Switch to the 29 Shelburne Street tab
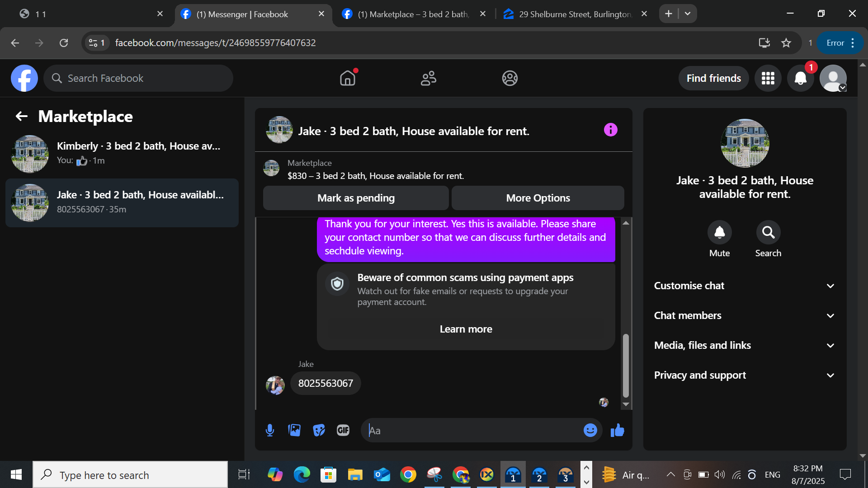 [575, 14]
